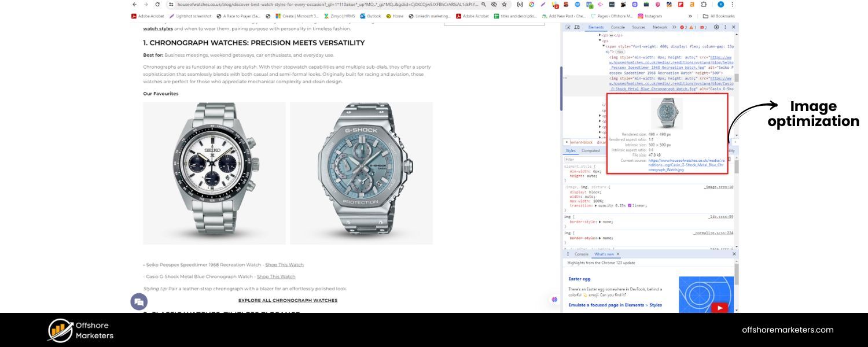The width and height of the screenshot is (868, 347).
Task: Open Shop This Watch for the Seiko Speedtimer
Action: [284, 264]
